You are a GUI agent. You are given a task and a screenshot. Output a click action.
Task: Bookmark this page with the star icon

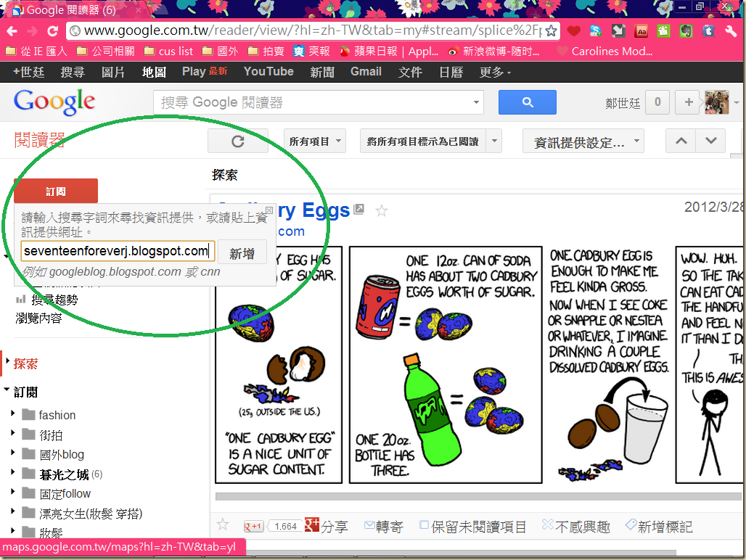click(x=551, y=31)
